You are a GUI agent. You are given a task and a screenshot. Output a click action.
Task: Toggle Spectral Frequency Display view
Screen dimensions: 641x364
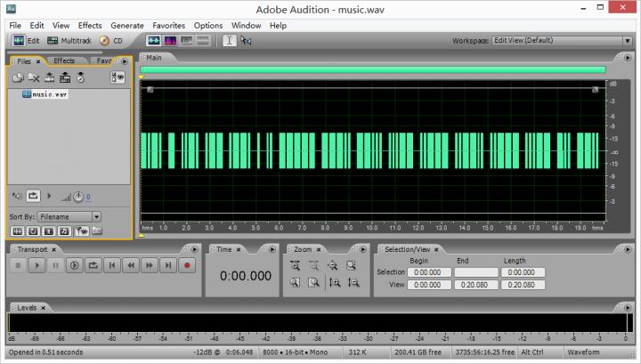169,40
